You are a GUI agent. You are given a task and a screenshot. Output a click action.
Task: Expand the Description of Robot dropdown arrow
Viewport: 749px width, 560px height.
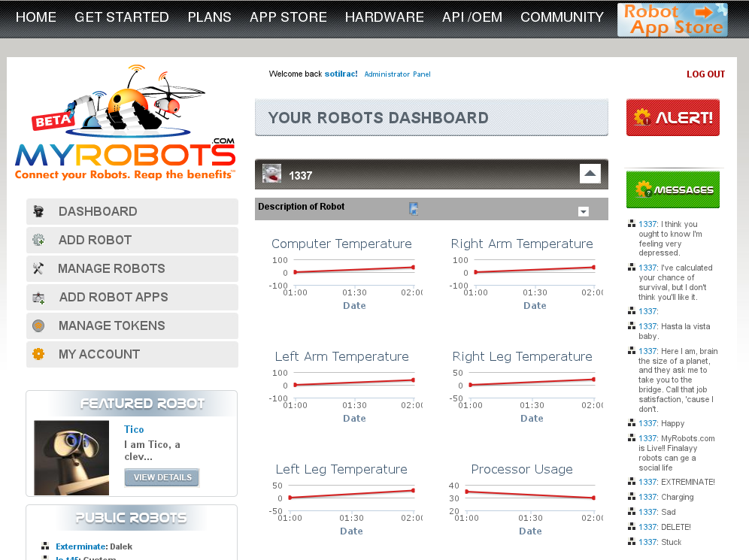pyautogui.click(x=583, y=212)
